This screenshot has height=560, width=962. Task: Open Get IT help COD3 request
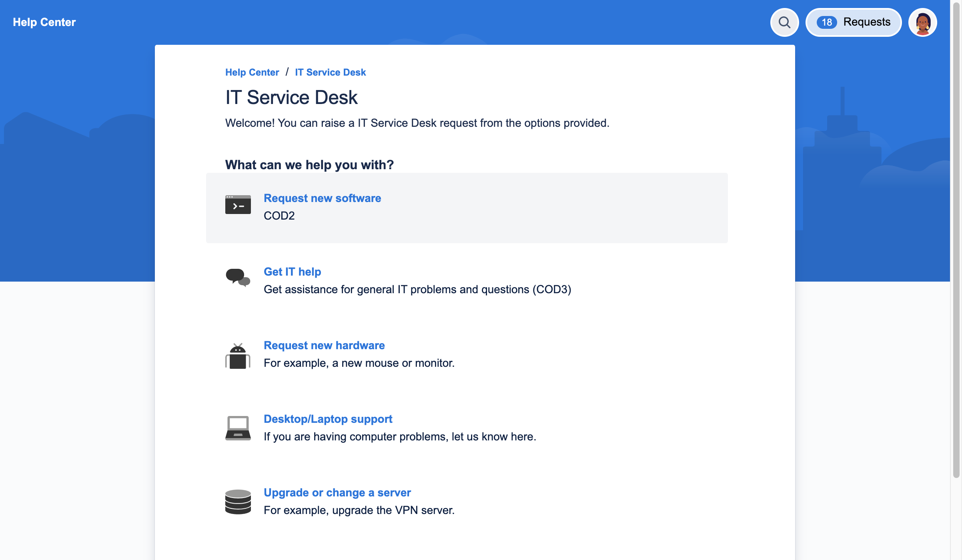click(x=292, y=271)
